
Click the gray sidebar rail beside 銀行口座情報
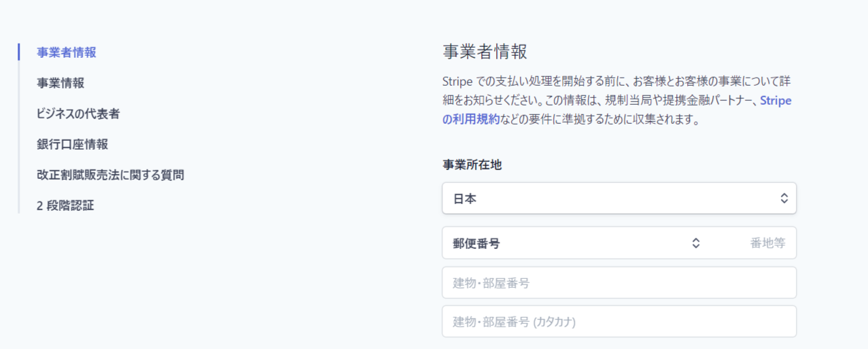[x=19, y=144]
